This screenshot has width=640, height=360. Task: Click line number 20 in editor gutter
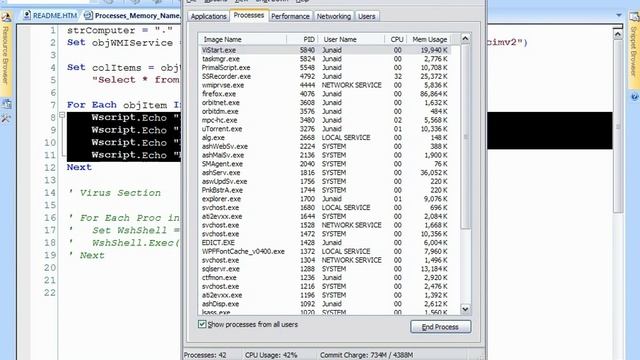pyautogui.click(x=50, y=268)
